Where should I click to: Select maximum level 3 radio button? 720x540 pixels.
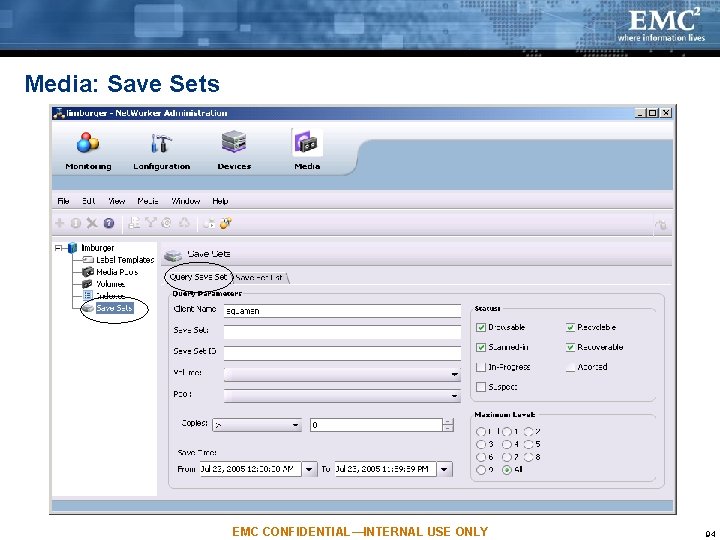pyautogui.click(x=481, y=444)
